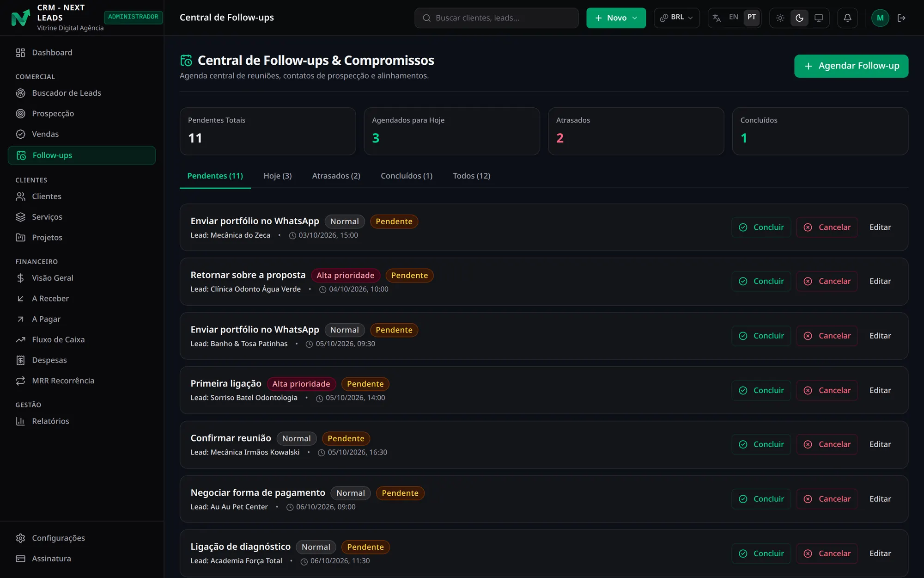Concluir the Primeira ligação follow-up
Viewport: 924px width, 578px height.
[761, 390]
